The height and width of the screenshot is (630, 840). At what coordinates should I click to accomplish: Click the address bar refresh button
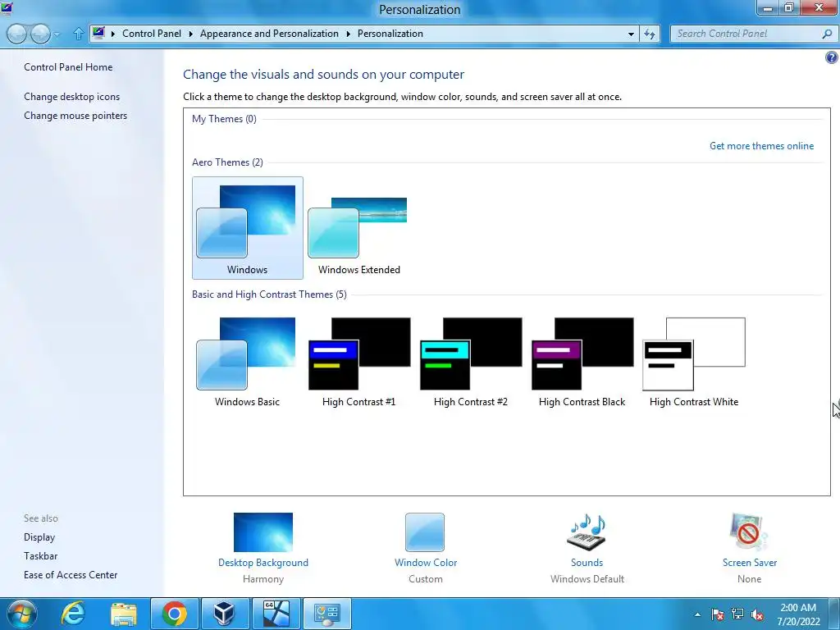pos(650,34)
